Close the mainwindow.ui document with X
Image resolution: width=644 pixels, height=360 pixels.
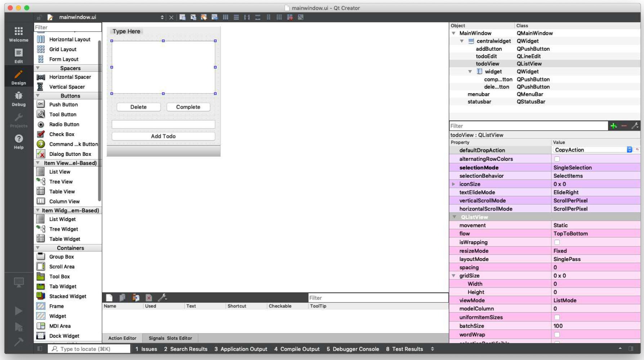(x=171, y=17)
